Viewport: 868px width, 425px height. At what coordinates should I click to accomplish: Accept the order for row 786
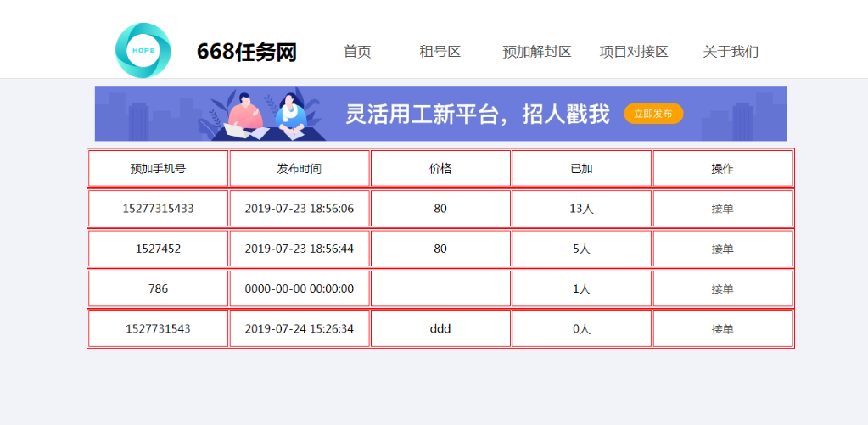[x=722, y=288]
